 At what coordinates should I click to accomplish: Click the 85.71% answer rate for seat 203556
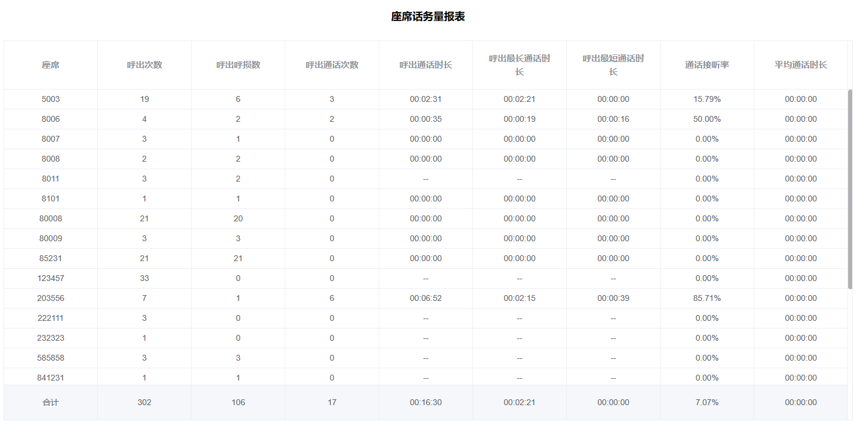click(x=707, y=299)
